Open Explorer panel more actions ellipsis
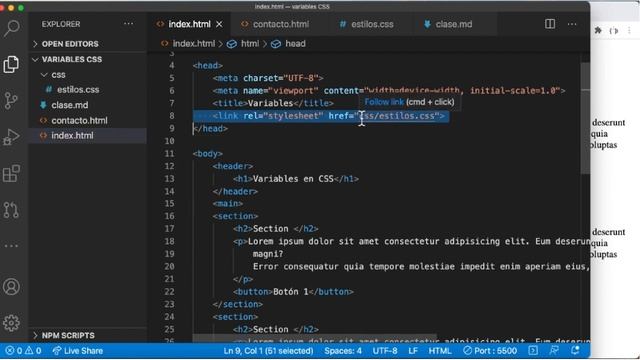The height and width of the screenshot is (360, 640). [x=129, y=24]
